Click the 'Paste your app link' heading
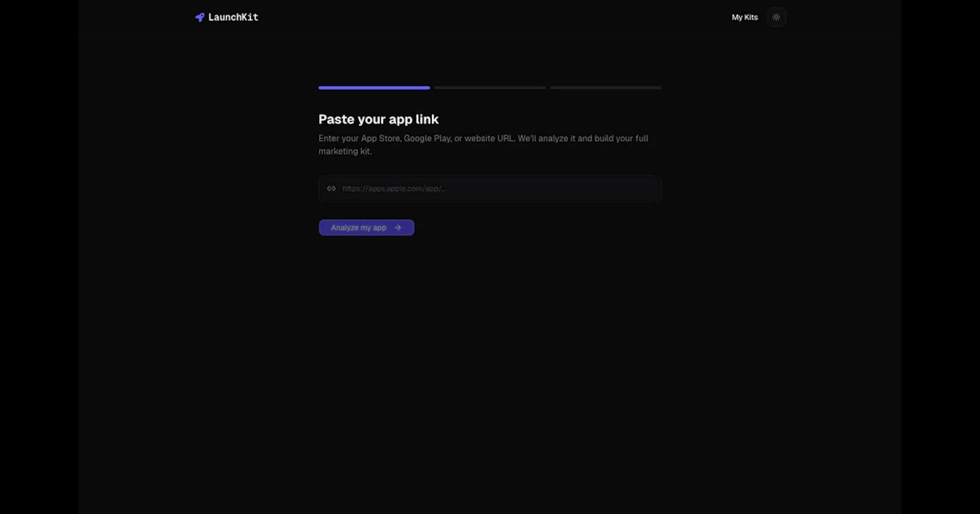The width and height of the screenshot is (980, 514). click(x=379, y=119)
